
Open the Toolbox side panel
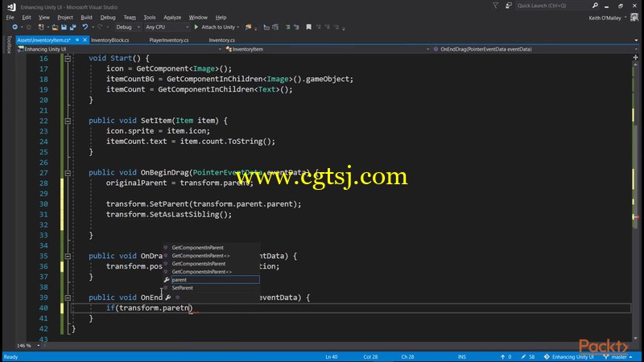9,44
